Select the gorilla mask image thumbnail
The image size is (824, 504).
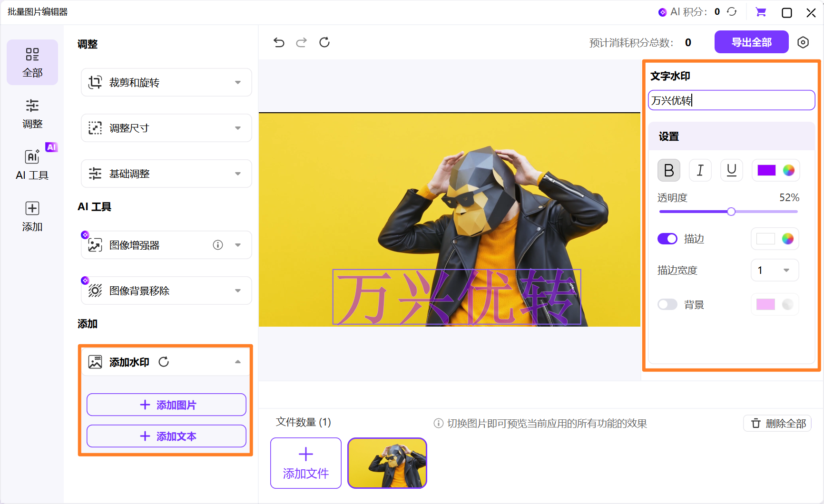(387, 463)
